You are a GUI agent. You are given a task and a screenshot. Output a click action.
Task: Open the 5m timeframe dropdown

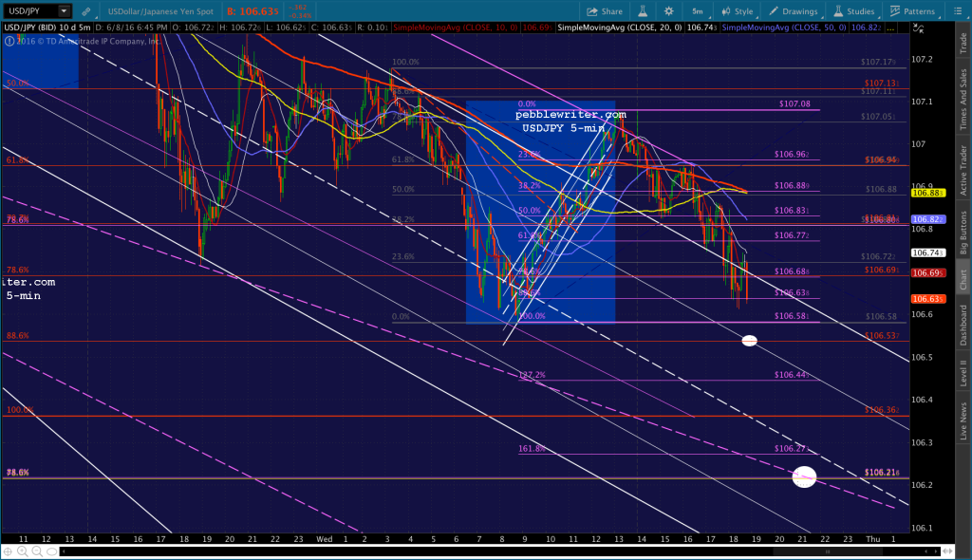pyautogui.click(x=698, y=11)
